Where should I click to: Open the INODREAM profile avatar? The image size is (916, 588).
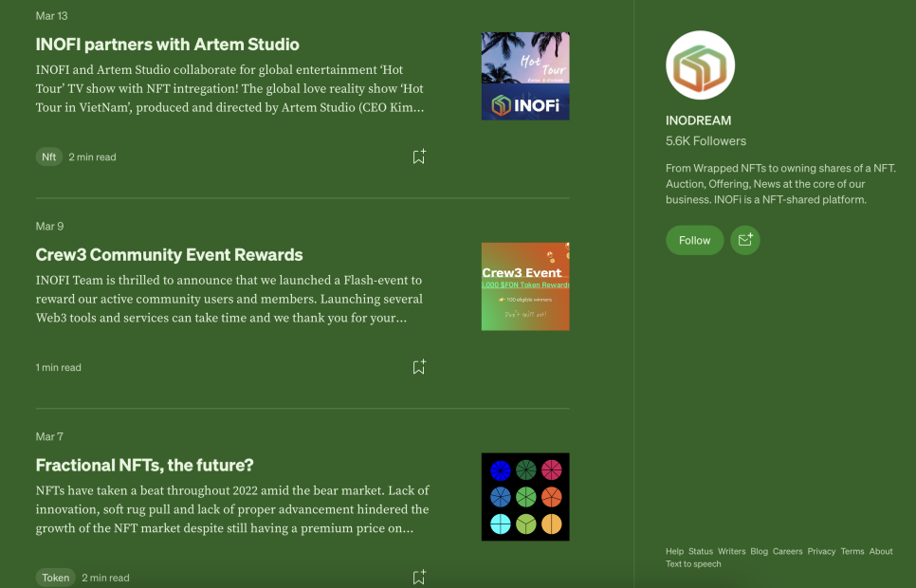(700, 64)
